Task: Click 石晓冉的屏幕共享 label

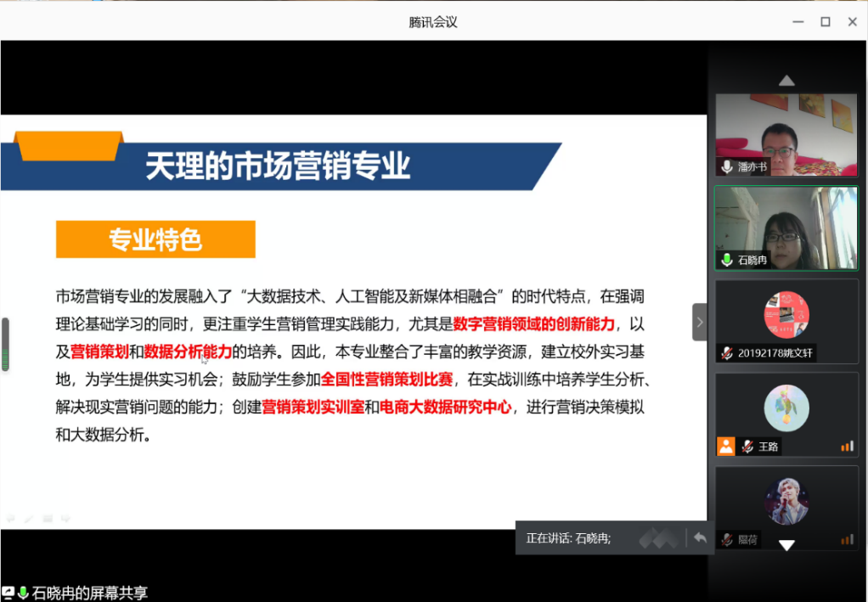Action: click(89, 594)
